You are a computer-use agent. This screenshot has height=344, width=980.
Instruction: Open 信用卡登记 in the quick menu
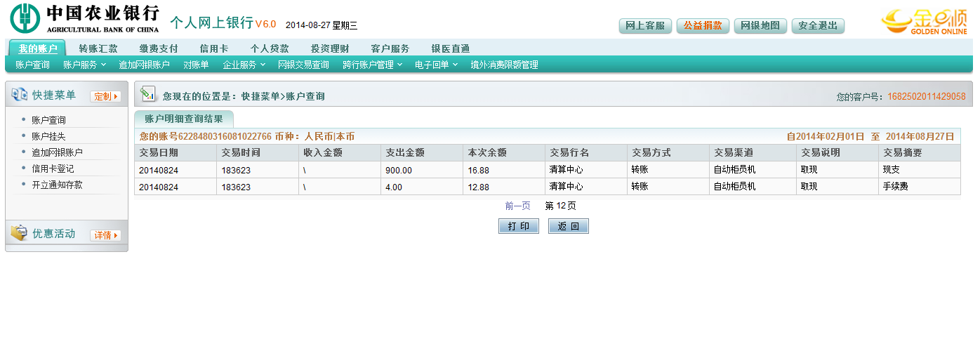[53, 168]
